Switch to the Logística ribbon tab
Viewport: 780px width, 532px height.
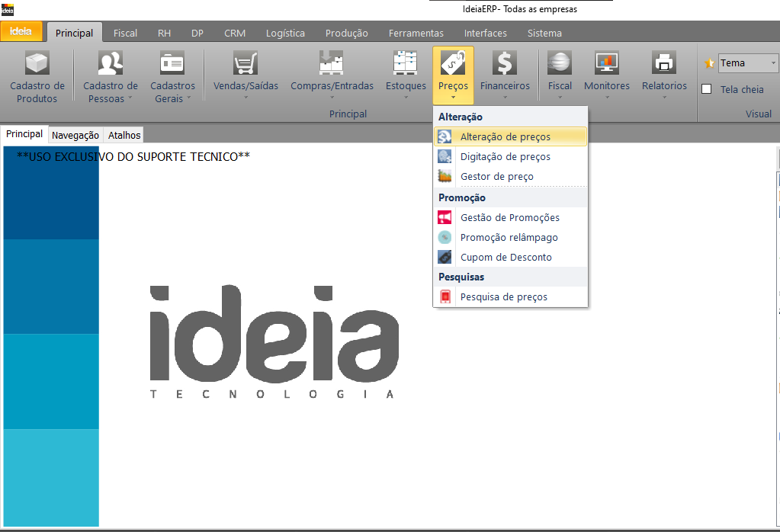[285, 34]
